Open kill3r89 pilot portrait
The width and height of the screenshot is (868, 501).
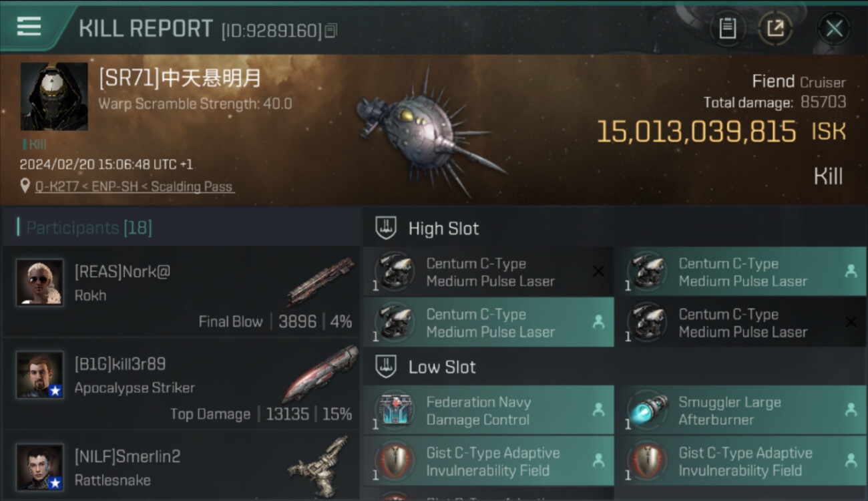(x=40, y=375)
